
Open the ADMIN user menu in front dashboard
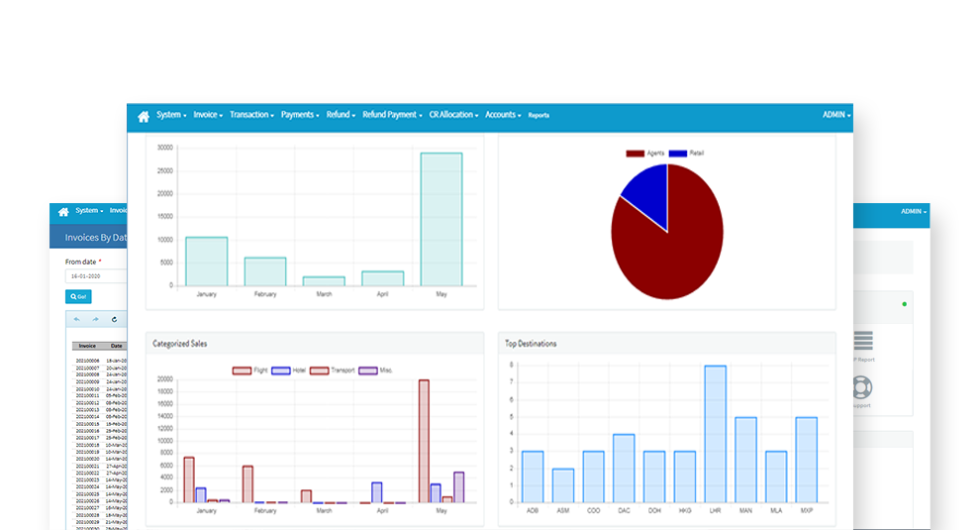click(836, 115)
